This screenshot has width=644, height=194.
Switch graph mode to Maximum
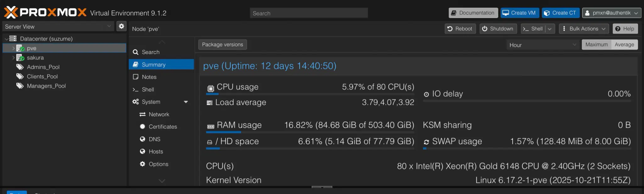(596, 45)
